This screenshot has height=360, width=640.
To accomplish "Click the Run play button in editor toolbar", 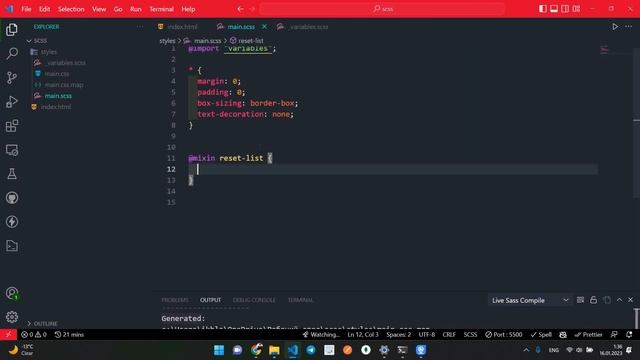I will [615, 27].
